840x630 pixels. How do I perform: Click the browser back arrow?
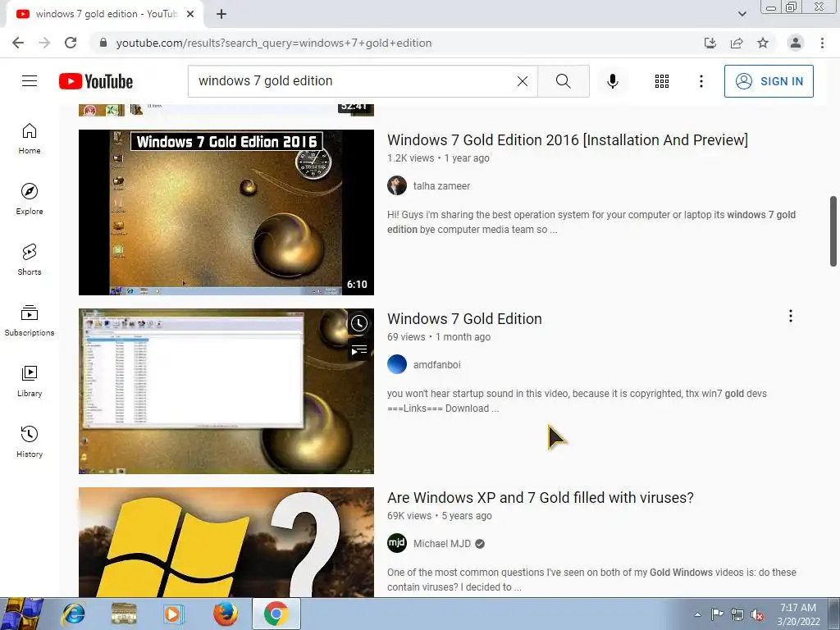(18, 43)
